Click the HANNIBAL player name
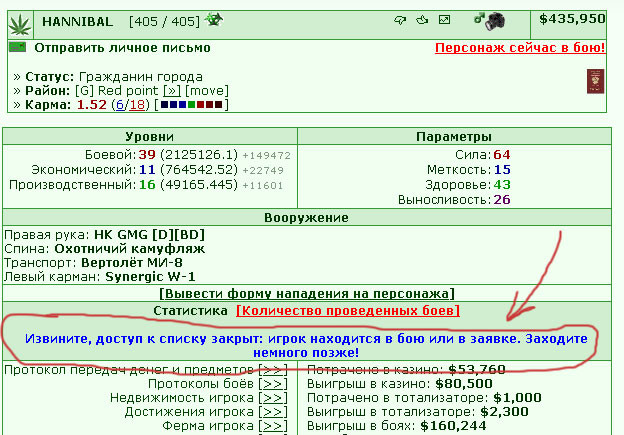 point(78,21)
